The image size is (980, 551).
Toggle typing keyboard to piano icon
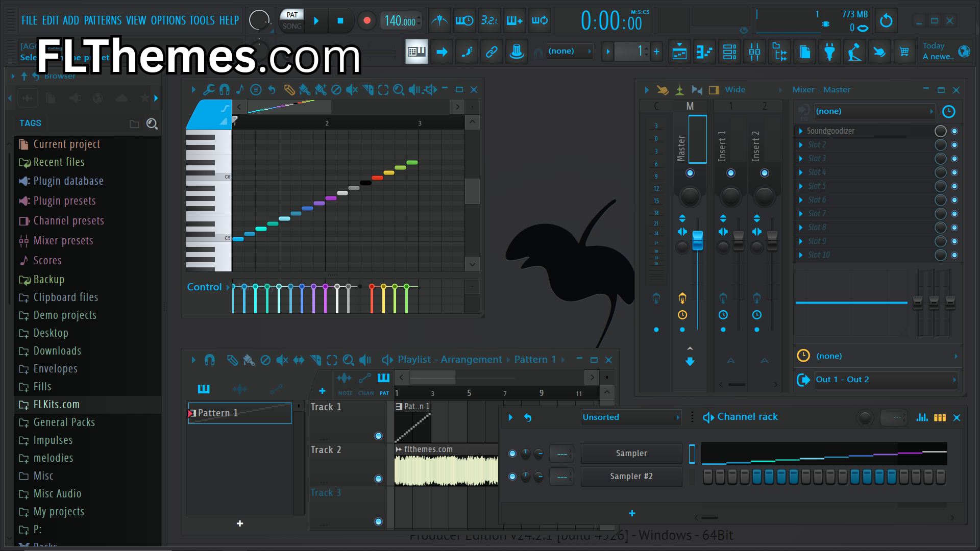416,52
